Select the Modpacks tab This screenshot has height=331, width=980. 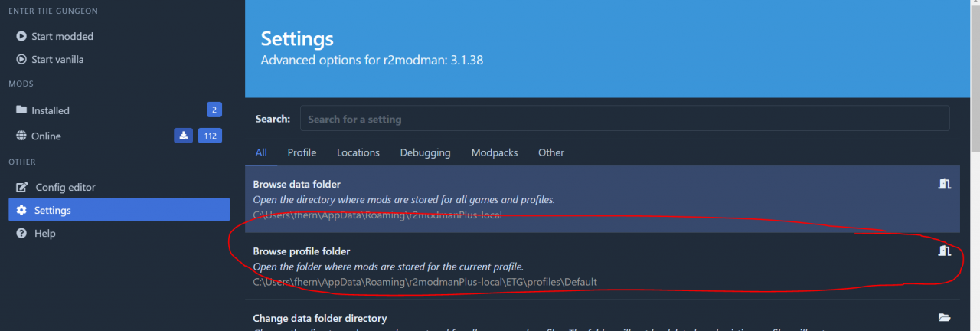(495, 152)
